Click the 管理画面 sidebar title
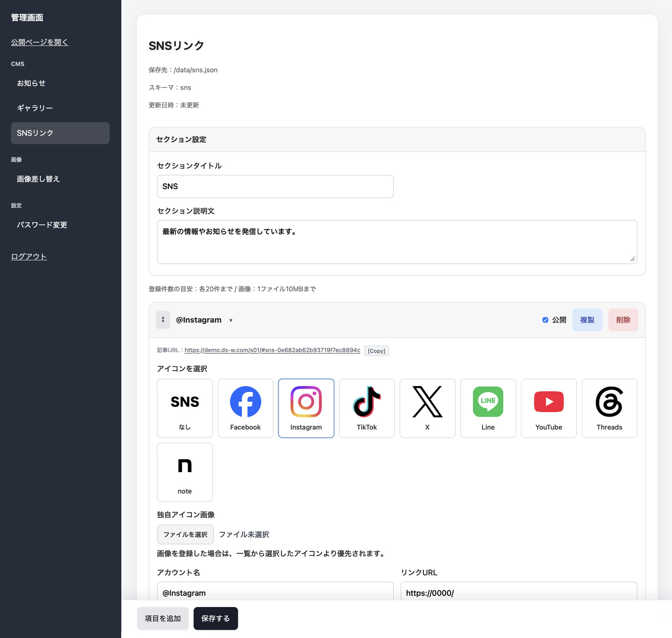This screenshot has height=638, width=672. coord(27,17)
